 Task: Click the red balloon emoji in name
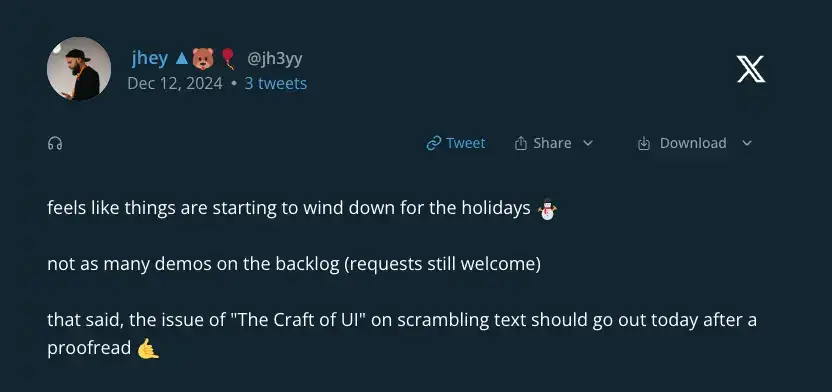(x=228, y=58)
